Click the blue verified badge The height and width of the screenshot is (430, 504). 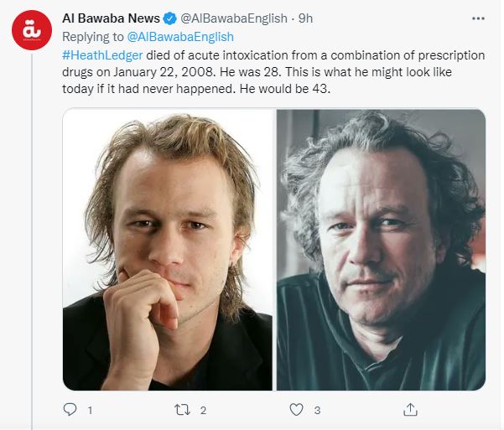coord(170,18)
